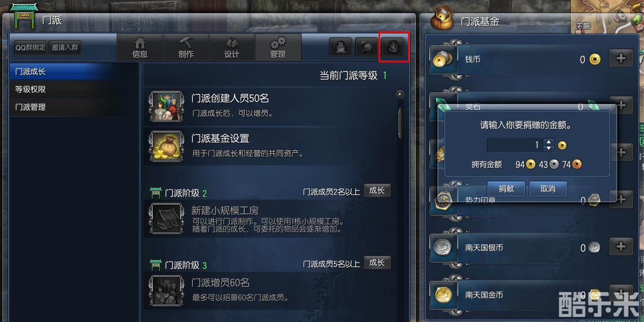Click plus button next to 钱币

click(621, 59)
